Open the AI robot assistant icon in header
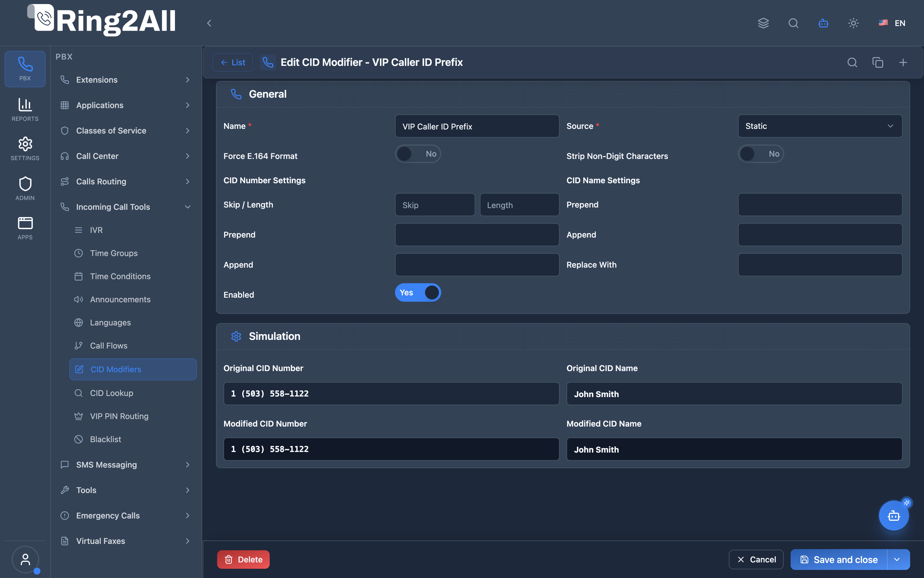 (x=824, y=23)
